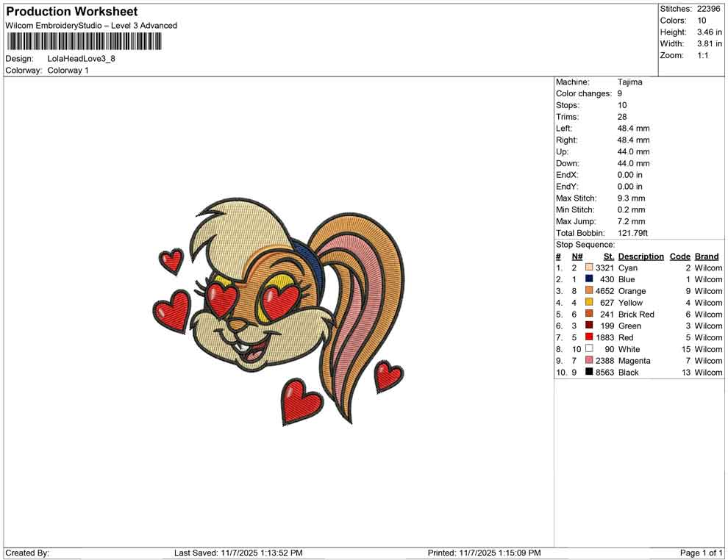
Task: Click the 'Brand' column header
Action: (707, 256)
